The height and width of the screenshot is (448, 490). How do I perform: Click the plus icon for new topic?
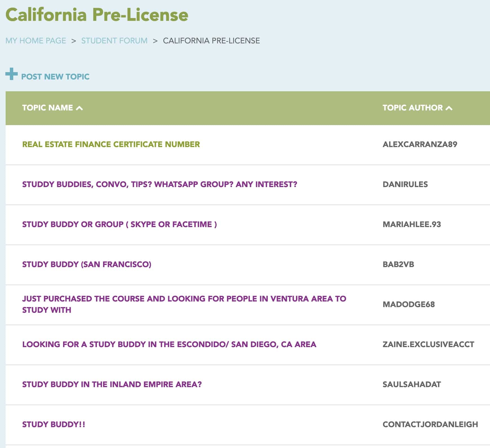click(x=11, y=74)
